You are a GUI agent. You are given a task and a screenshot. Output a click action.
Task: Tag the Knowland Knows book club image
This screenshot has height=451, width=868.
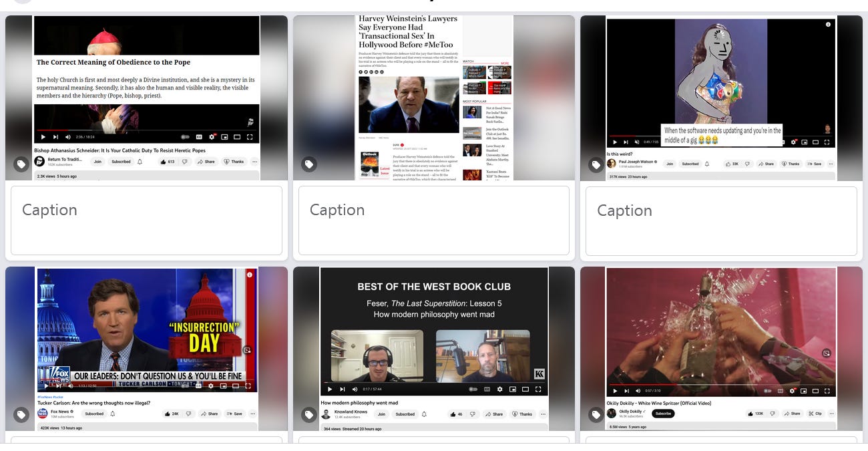tap(309, 415)
